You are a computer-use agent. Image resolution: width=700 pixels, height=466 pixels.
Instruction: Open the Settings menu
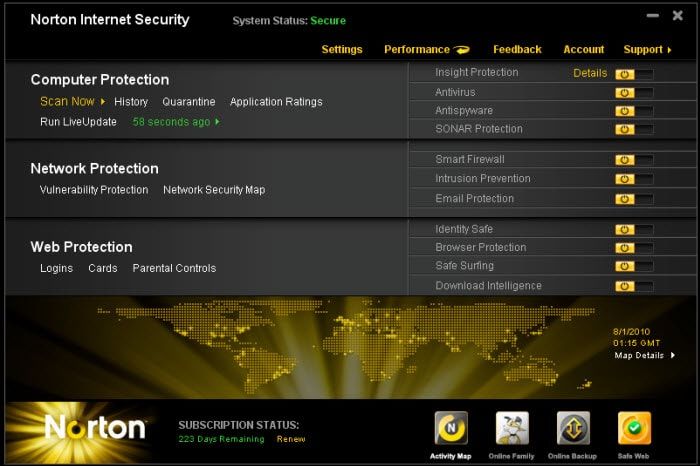(x=342, y=50)
